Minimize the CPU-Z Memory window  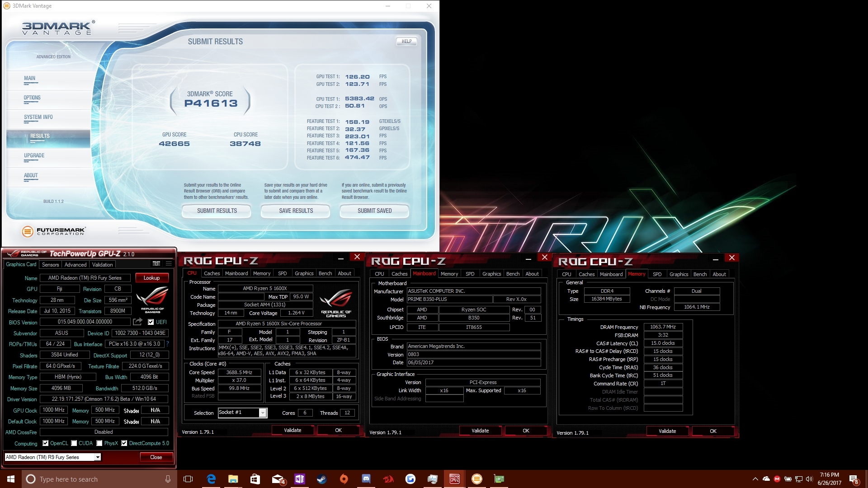pos(716,259)
